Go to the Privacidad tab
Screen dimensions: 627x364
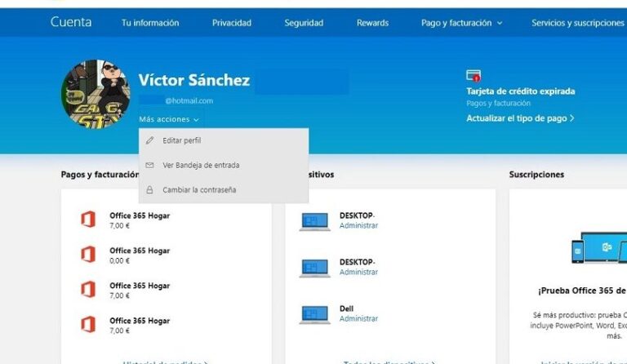click(232, 23)
